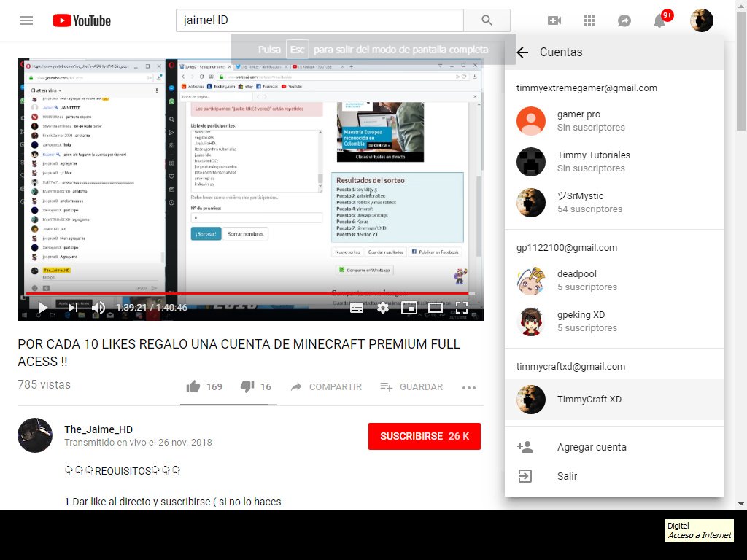Click the jaimeHD search input field
This screenshot has width=747, height=560.
(320, 20)
